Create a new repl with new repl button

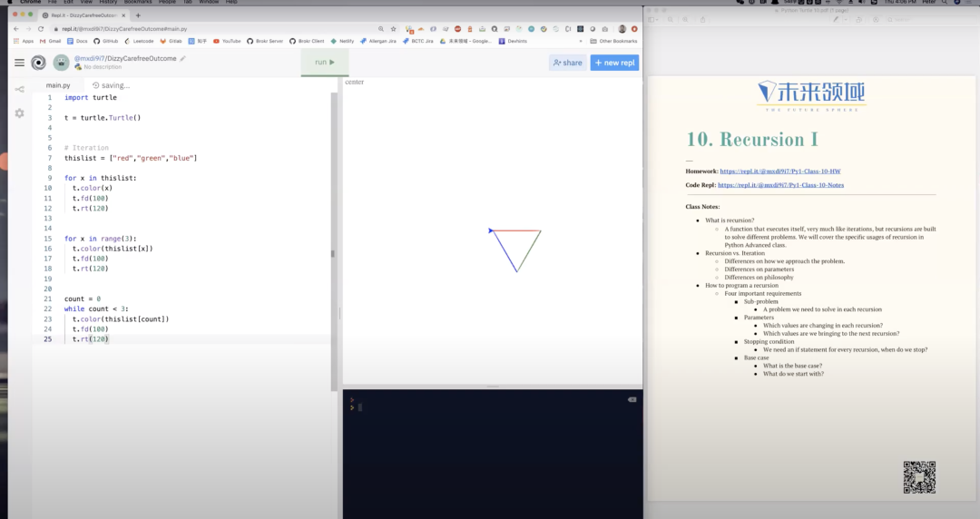tap(614, 63)
